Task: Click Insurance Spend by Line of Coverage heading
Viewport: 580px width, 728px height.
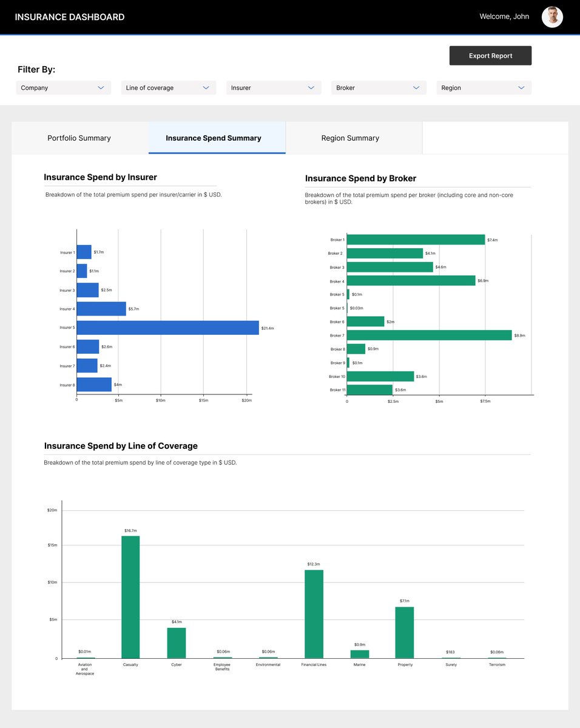Action: (121, 446)
